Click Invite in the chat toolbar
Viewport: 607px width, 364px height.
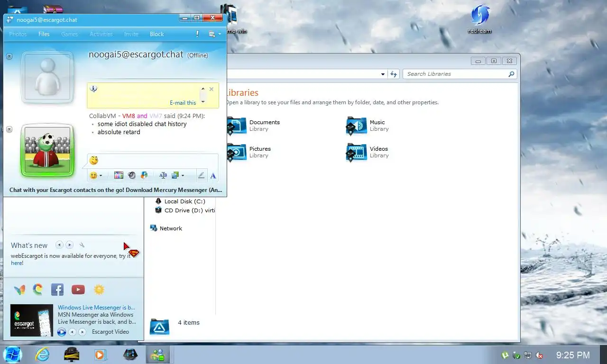pyautogui.click(x=131, y=34)
